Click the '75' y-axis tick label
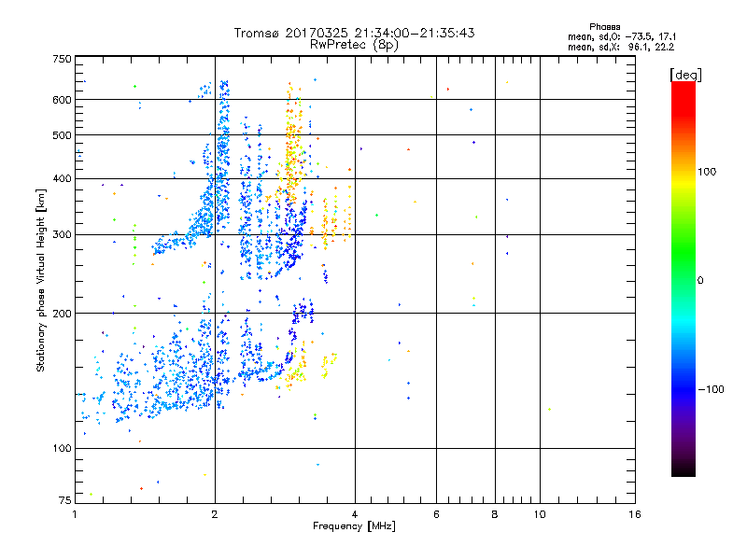The image size is (747, 560). (x=65, y=500)
